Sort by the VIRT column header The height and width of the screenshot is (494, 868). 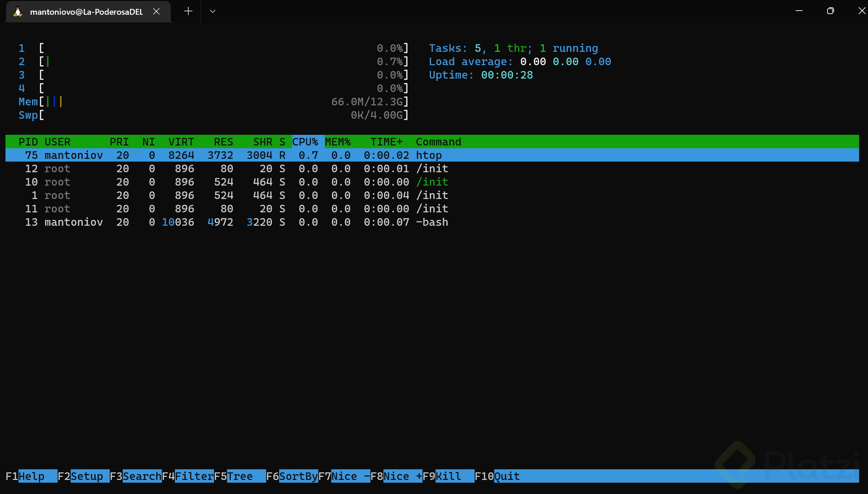point(181,142)
